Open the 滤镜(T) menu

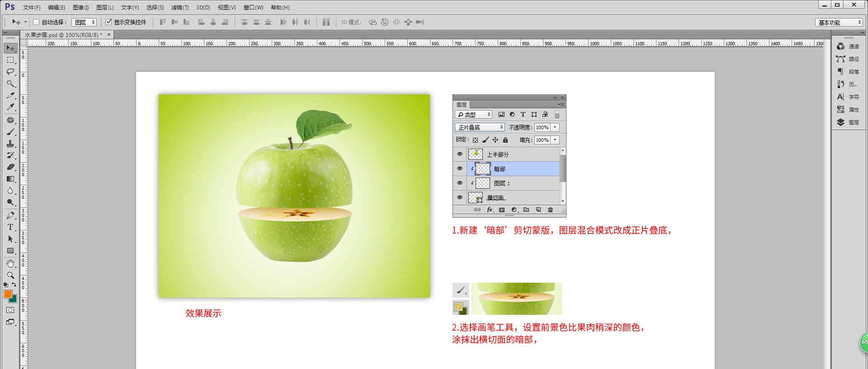(180, 8)
